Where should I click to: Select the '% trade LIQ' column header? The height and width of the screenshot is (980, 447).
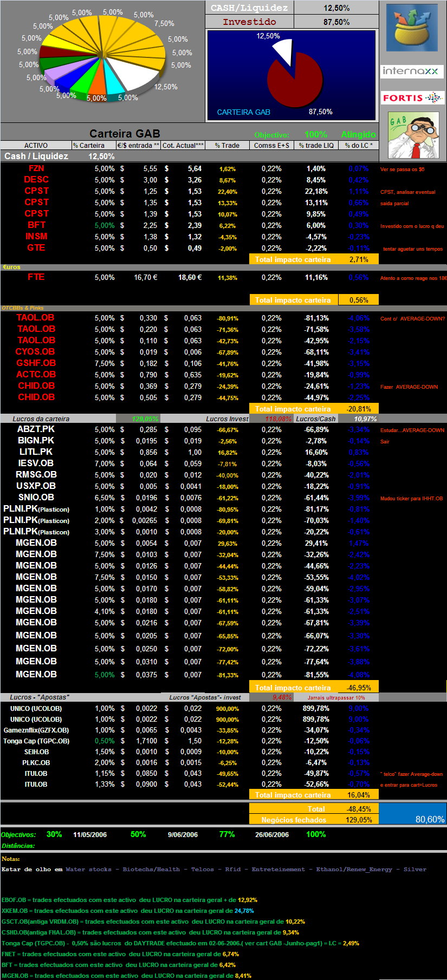(x=316, y=145)
